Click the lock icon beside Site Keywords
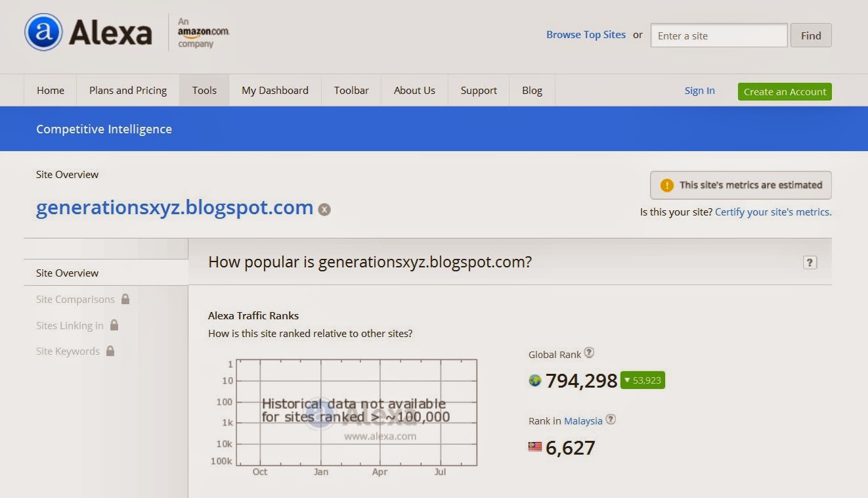Viewport: 868px width, 498px height. point(110,351)
